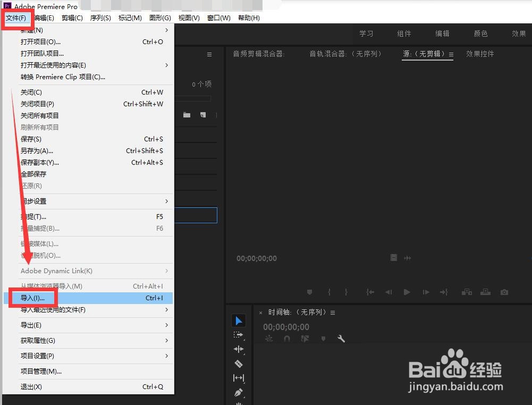
Task: Open the 编辑(E) menu in the menu bar
Action: [44, 18]
